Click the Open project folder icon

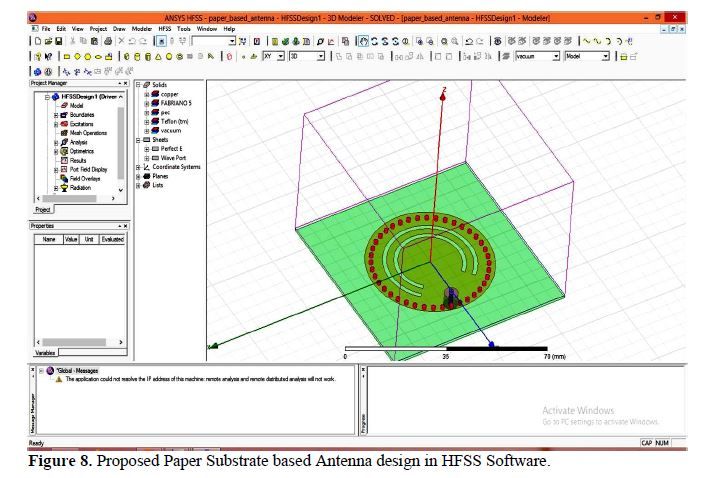click(x=48, y=41)
